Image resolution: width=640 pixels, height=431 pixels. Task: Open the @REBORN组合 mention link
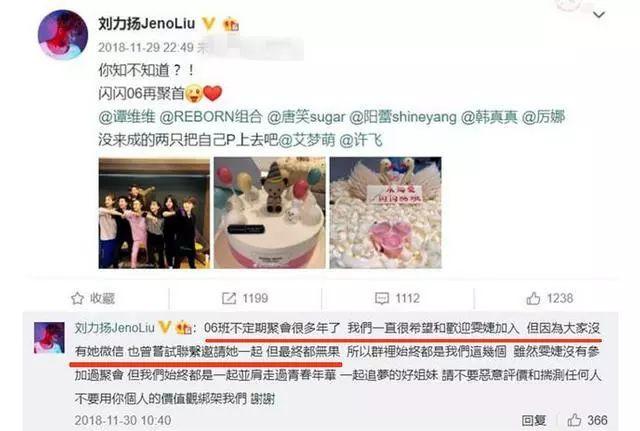[211, 117]
